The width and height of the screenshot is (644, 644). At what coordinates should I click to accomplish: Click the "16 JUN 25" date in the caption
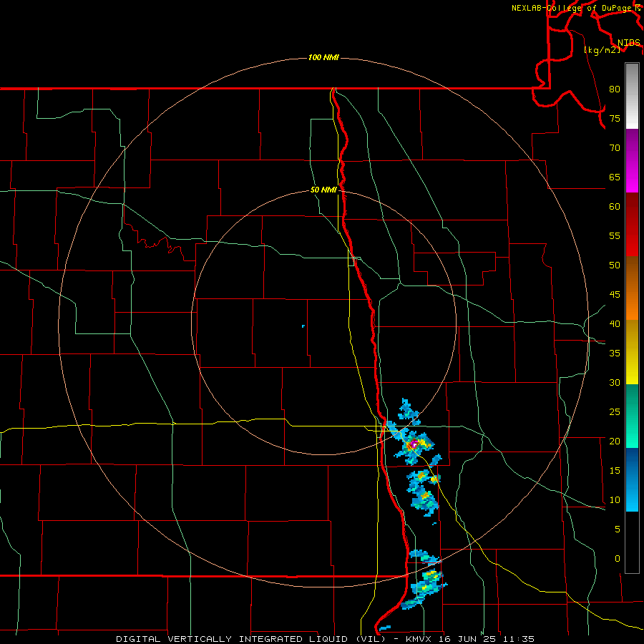tap(468, 639)
